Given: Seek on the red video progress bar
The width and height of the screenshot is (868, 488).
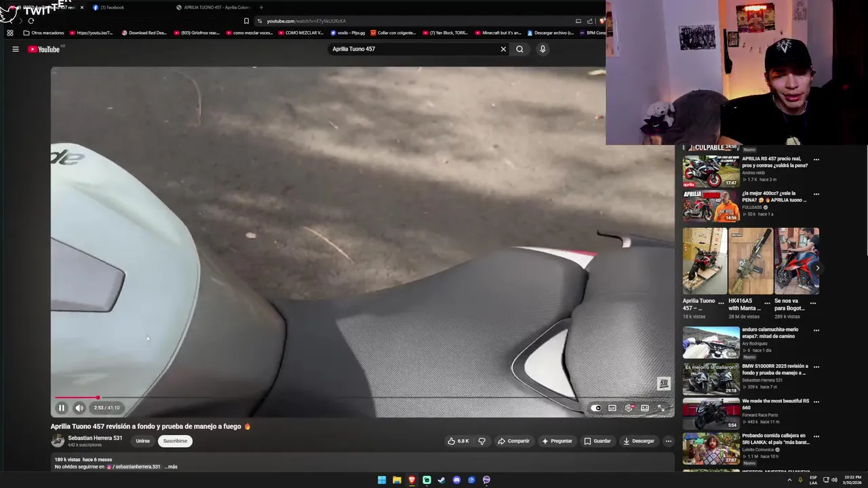Looking at the screenshot, I should tap(363, 398).
